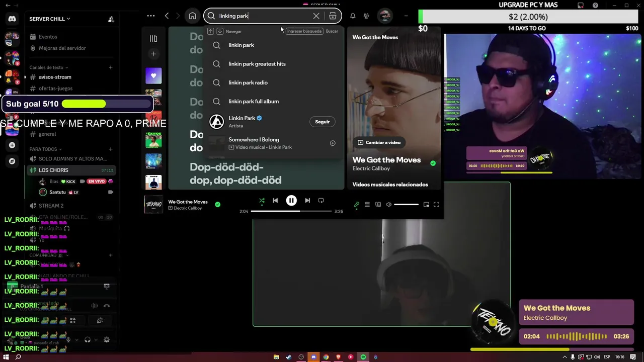Open Spotify friend activity icon
644x362 pixels.
[x=366, y=16]
